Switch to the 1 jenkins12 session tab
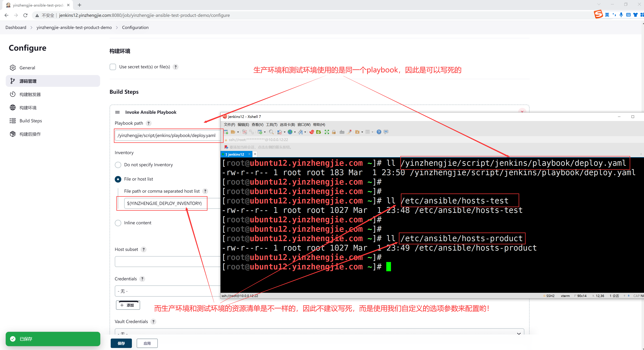Viewport: 644px width, 350px height. click(x=235, y=154)
